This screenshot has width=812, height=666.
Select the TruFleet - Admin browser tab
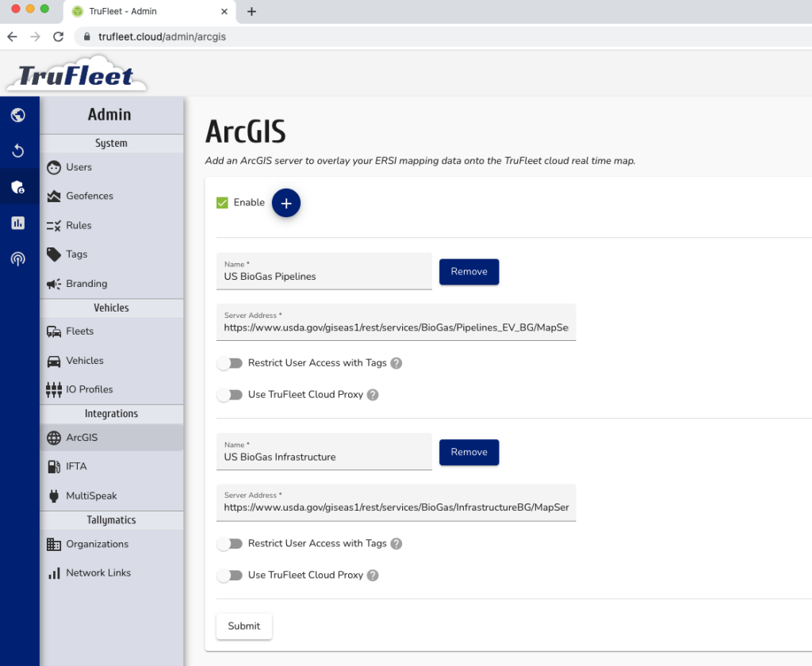(150, 11)
